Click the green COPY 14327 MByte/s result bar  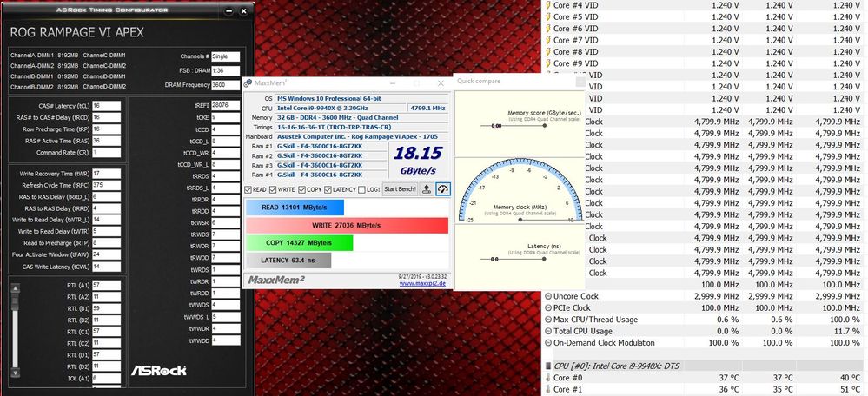(299, 243)
